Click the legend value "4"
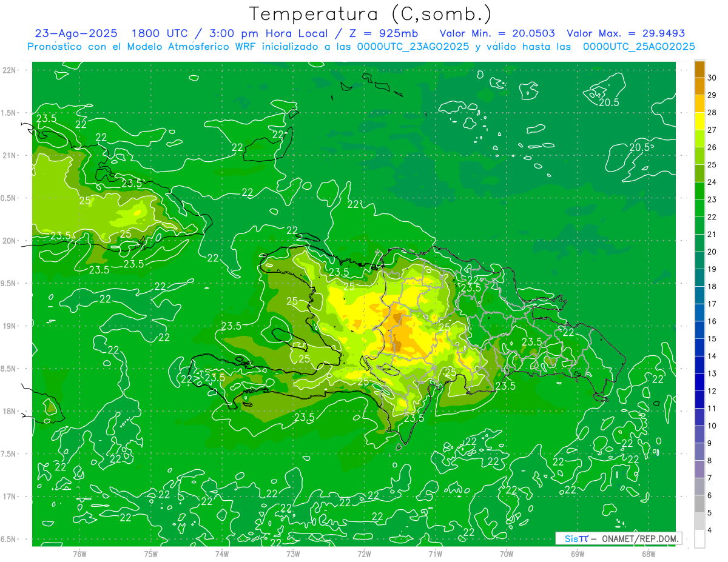The image size is (728, 562). click(710, 530)
